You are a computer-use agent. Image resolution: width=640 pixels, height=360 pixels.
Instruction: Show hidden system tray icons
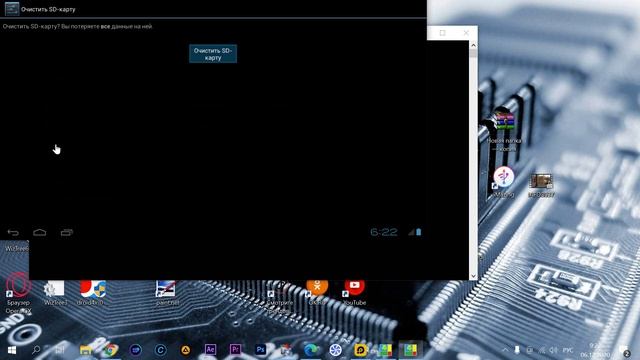point(505,350)
